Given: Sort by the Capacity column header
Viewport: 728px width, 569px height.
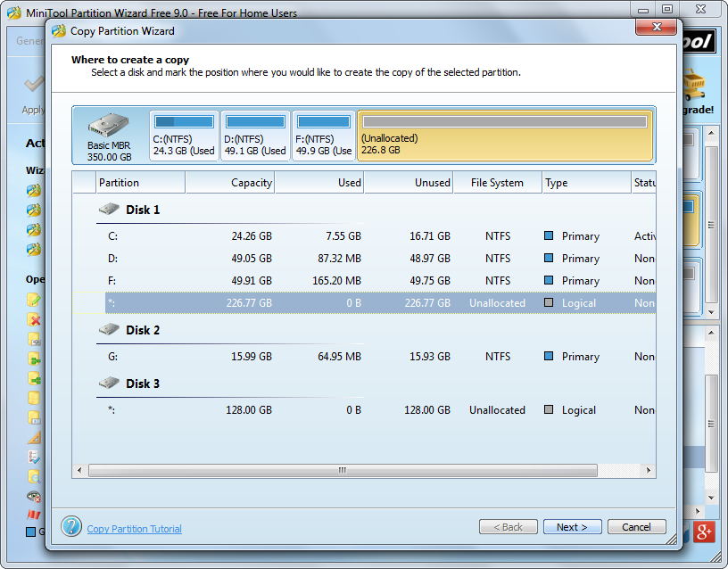Looking at the screenshot, I should tap(230, 183).
